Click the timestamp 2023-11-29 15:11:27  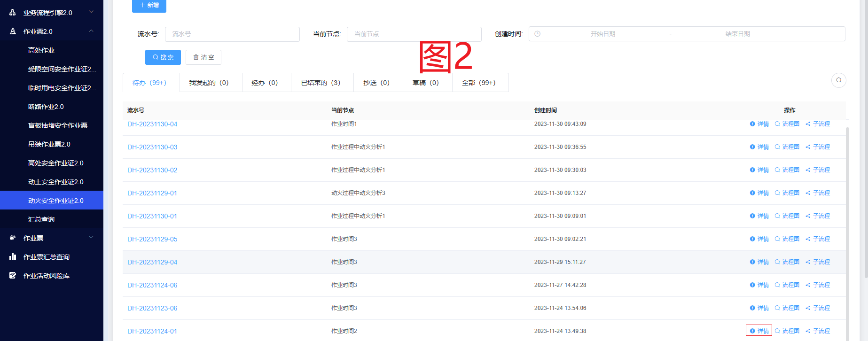[x=560, y=262]
